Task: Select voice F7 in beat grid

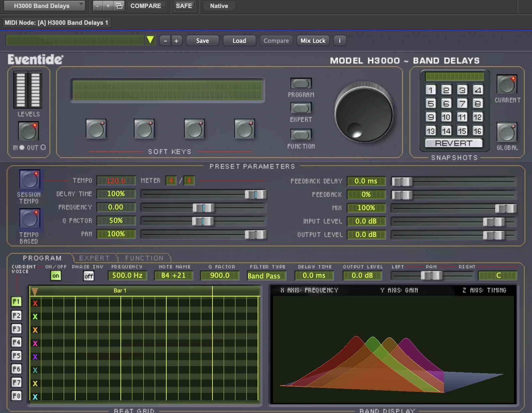Action: pos(16,382)
